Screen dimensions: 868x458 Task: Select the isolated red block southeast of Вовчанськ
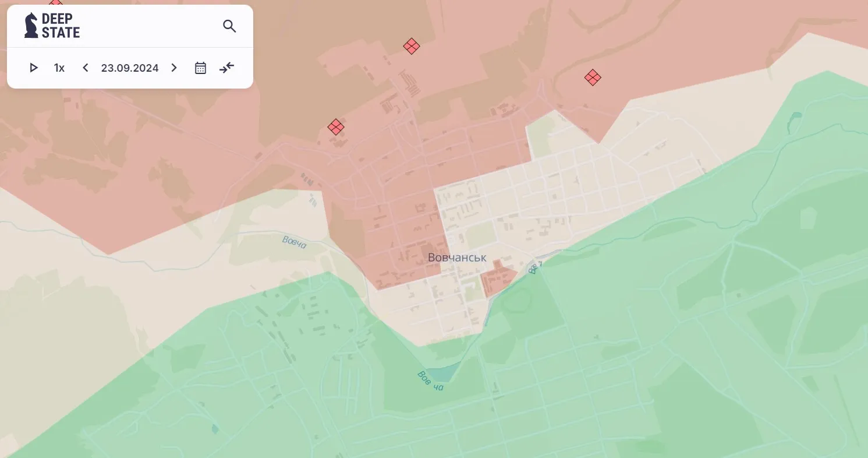(497, 279)
